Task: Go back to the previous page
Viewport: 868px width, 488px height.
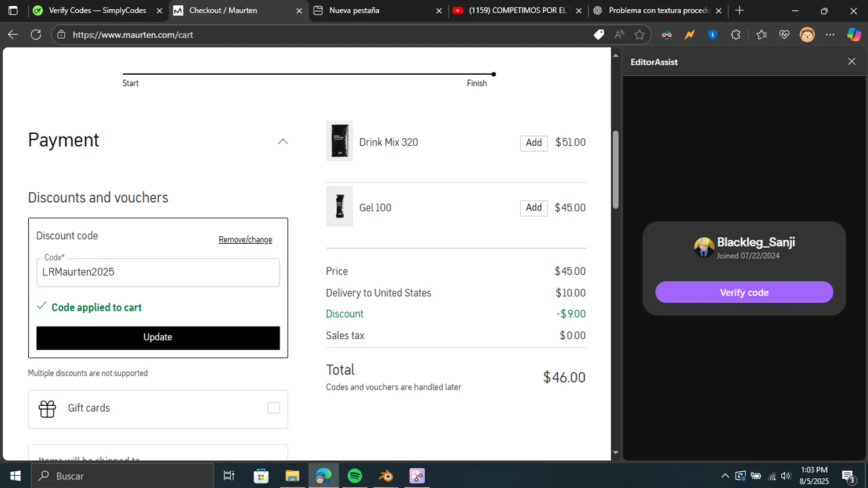Action: [x=13, y=35]
